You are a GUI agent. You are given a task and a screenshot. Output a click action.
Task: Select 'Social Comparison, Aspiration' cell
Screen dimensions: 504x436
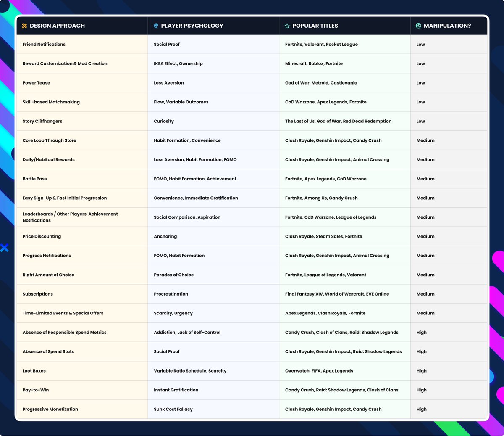(x=213, y=217)
